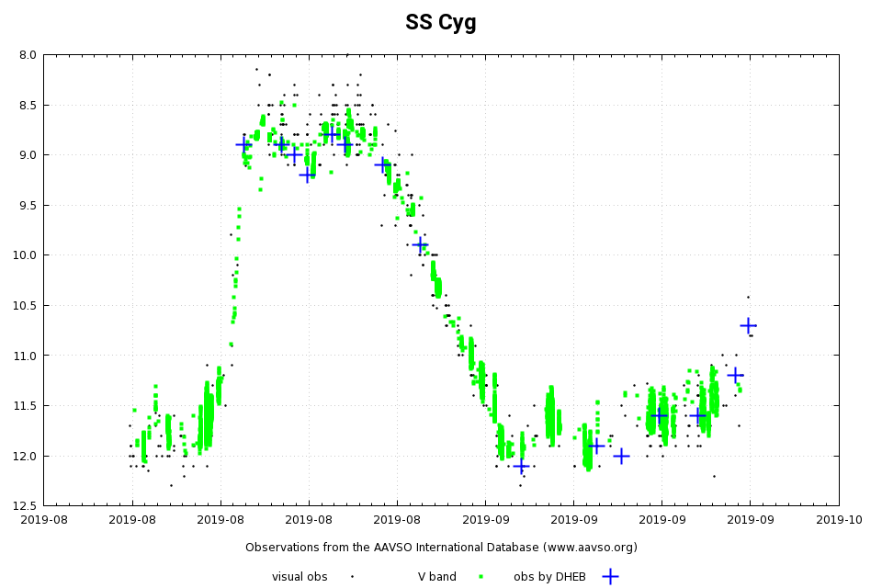The height and width of the screenshot is (588, 882).
Task: Click the blue cross at magnitude 9.9
Action: coord(420,244)
